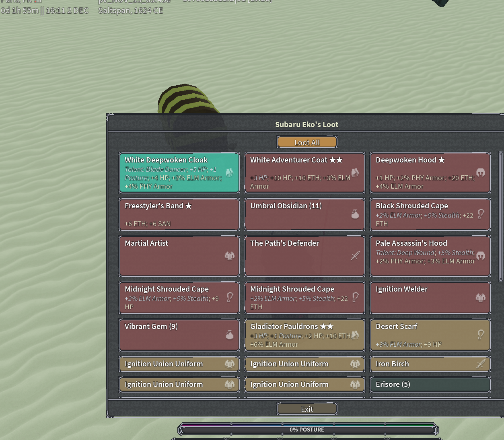This screenshot has height=440, width=504.
Task: Choose Midnight Shrouded Cape with +9 HP
Action: pyautogui.click(x=173, y=298)
